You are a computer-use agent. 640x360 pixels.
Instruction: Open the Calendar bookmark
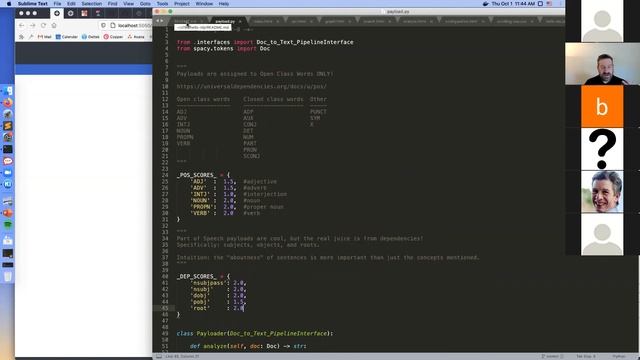click(x=67, y=37)
